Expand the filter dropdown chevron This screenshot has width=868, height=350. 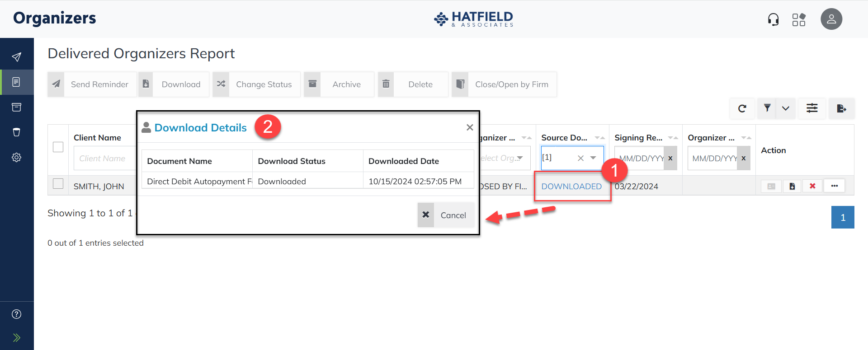[x=786, y=108]
